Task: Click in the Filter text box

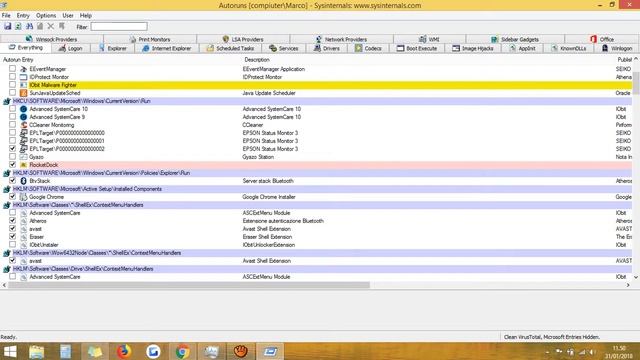Action: [x=119, y=27]
